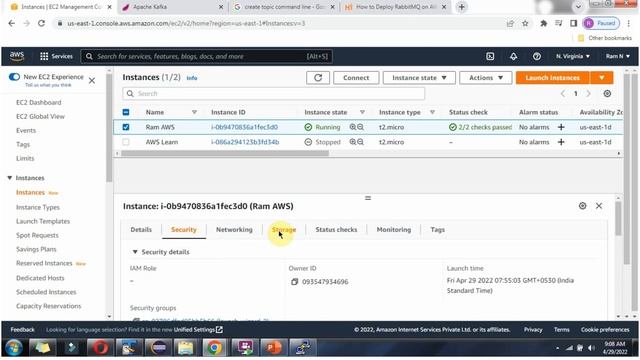The width and height of the screenshot is (640, 360).
Task: Check the AWS Learn instance checkbox
Action: coord(126,142)
